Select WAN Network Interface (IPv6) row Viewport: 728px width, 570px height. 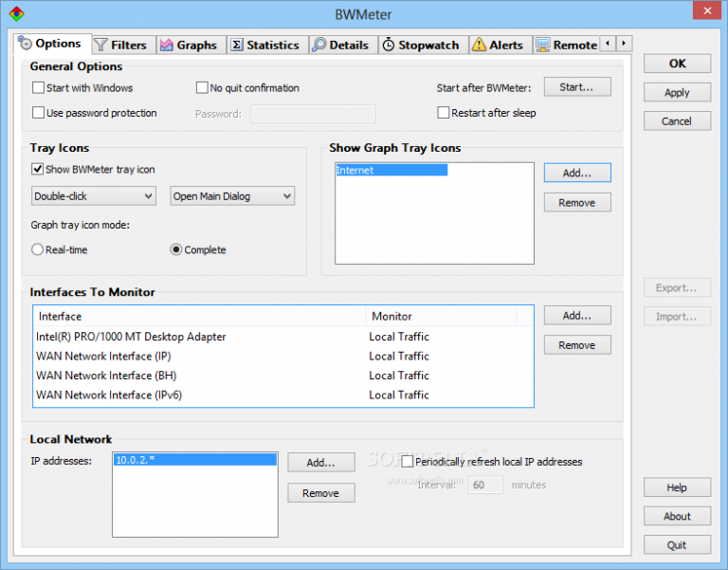coord(283,395)
